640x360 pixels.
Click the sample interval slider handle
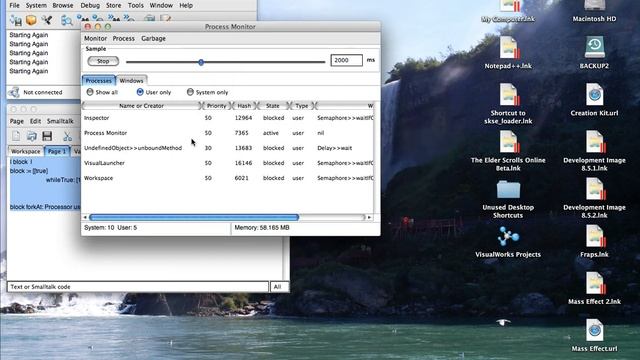(x=201, y=62)
